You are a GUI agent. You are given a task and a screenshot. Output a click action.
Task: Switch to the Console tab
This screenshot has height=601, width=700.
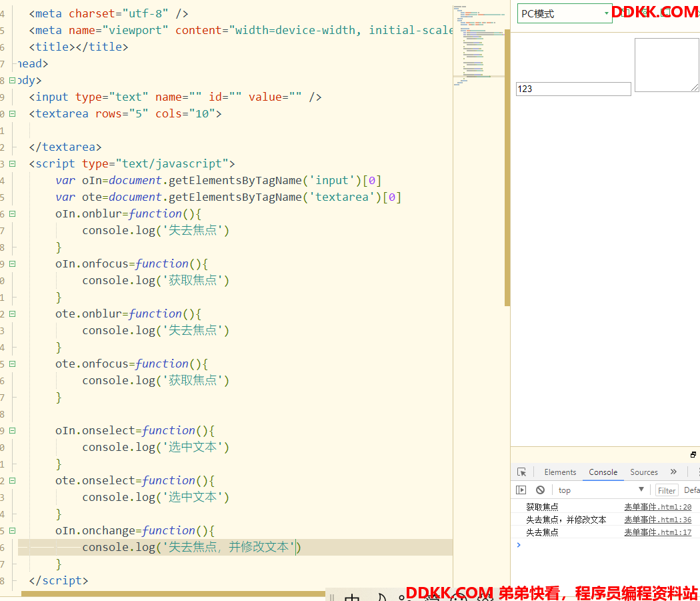click(x=603, y=472)
